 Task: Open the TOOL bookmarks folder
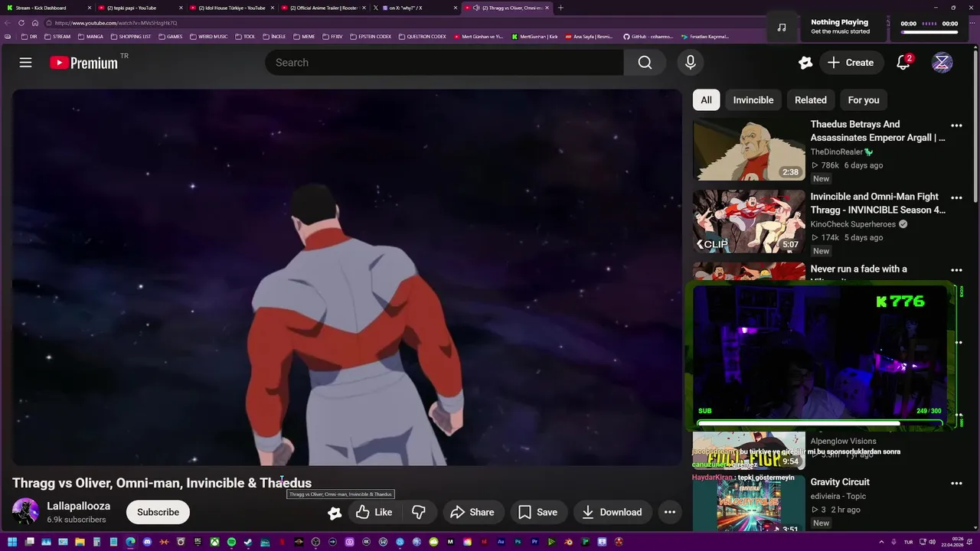pyautogui.click(x=245, y=36)
